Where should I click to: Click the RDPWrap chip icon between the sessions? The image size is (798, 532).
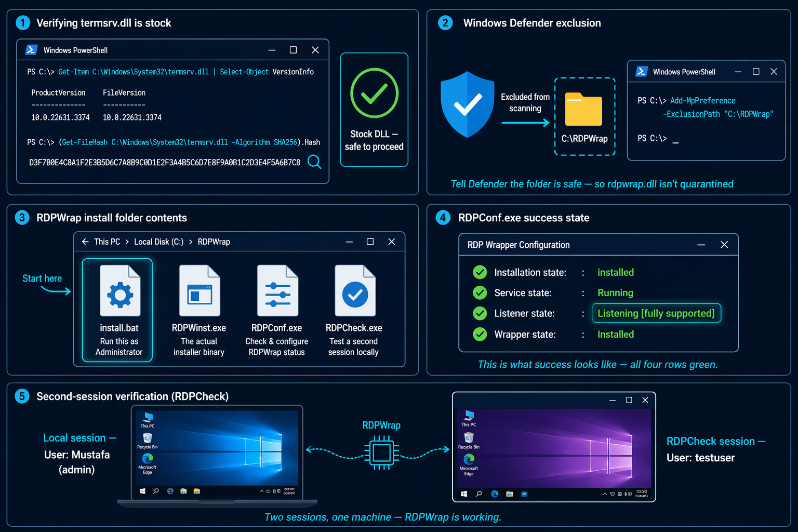(382, 453)
